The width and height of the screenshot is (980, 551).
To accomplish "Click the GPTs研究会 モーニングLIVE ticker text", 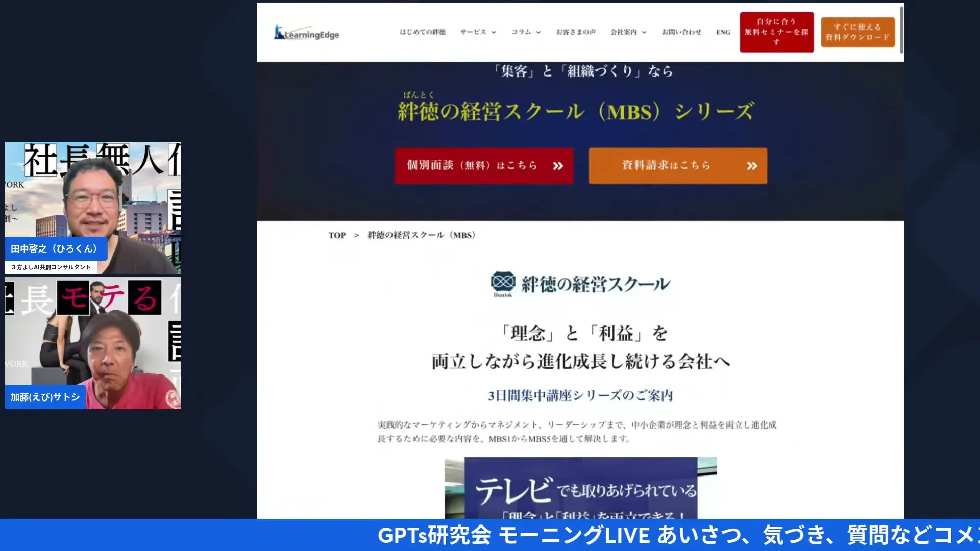I will click(678, 535).
